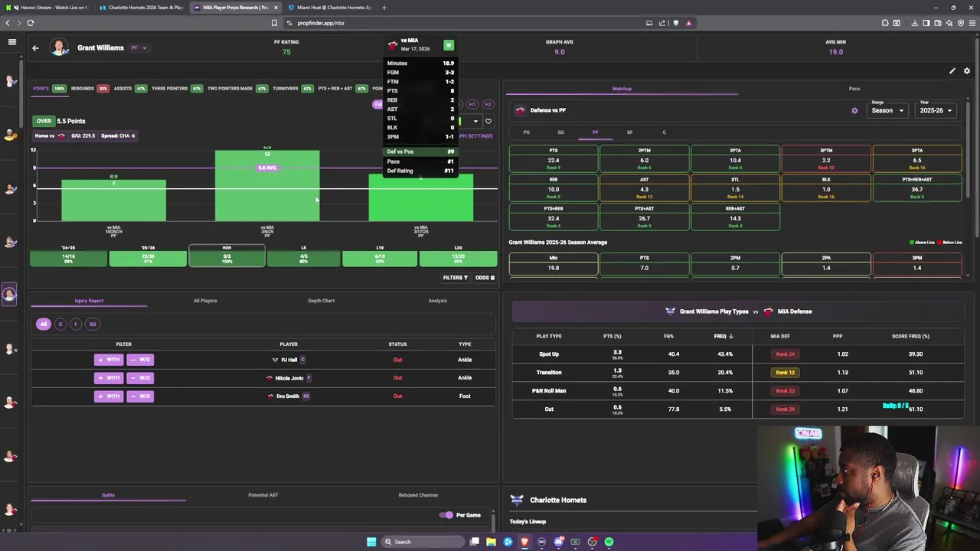The image size is (980, 551).
Task: Switch to the Pace tab
Action: (854, 89)
